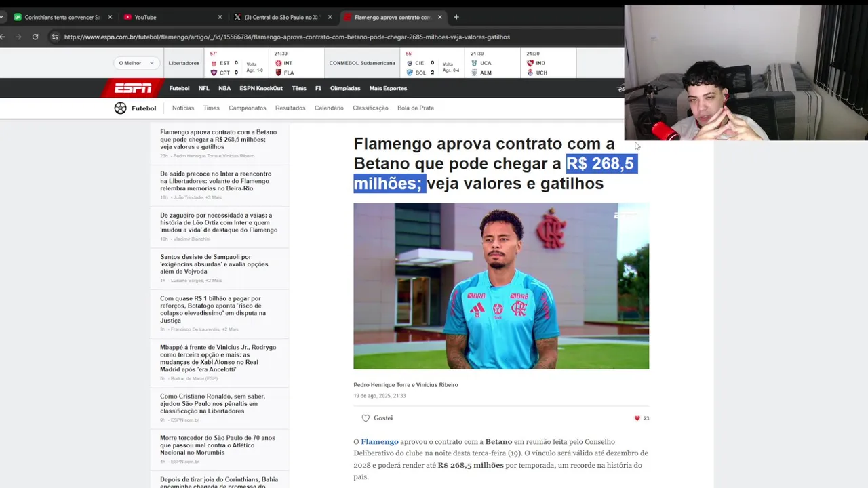Screen dimensions: 868x488
Task: Go forward to the next page
Action: tap(18, 37)
